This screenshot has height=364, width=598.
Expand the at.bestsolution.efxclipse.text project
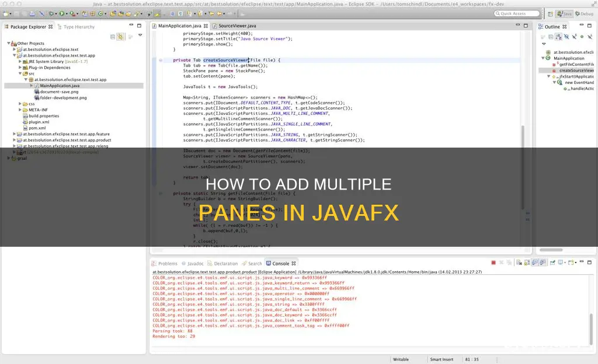[15, 49]
